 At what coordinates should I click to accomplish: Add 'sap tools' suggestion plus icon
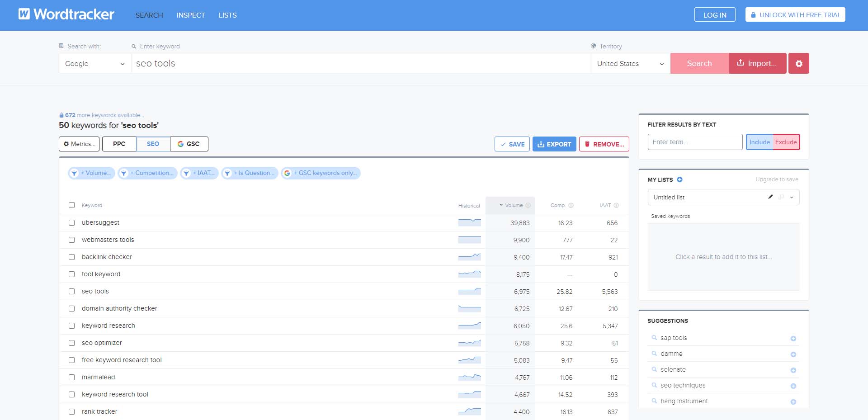click(x=793, y=339)
